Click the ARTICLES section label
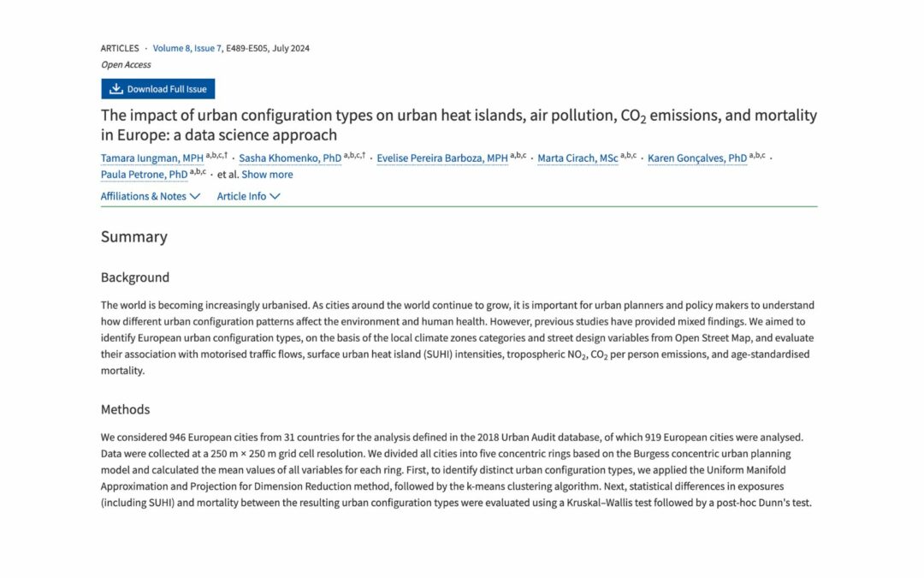This screenshot has height=578, width=924. [120, 48]
